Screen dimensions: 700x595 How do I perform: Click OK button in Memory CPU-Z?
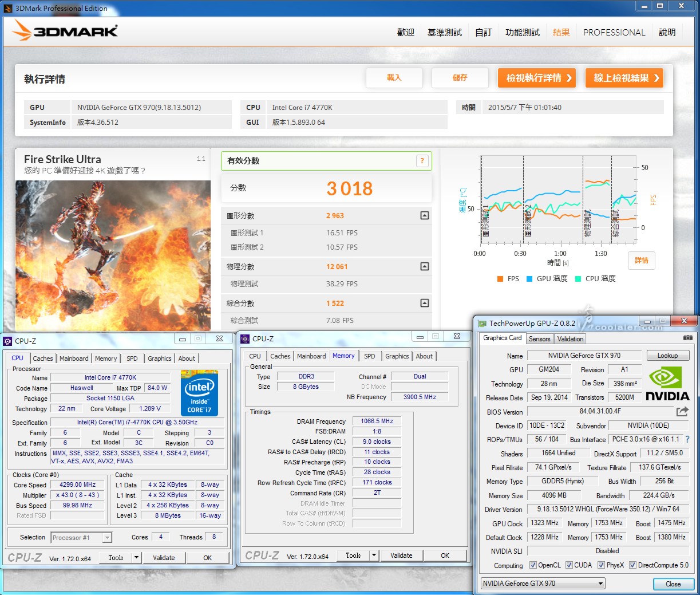(445, 555)
